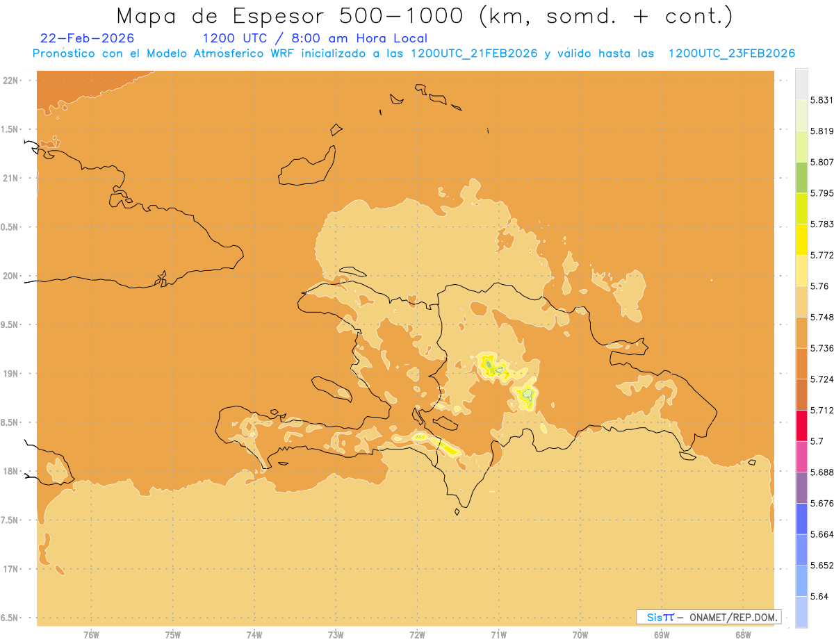The width and height of the screenshot is (834, 644).
Task: Click the 69W longitude label
Action: 662,634
